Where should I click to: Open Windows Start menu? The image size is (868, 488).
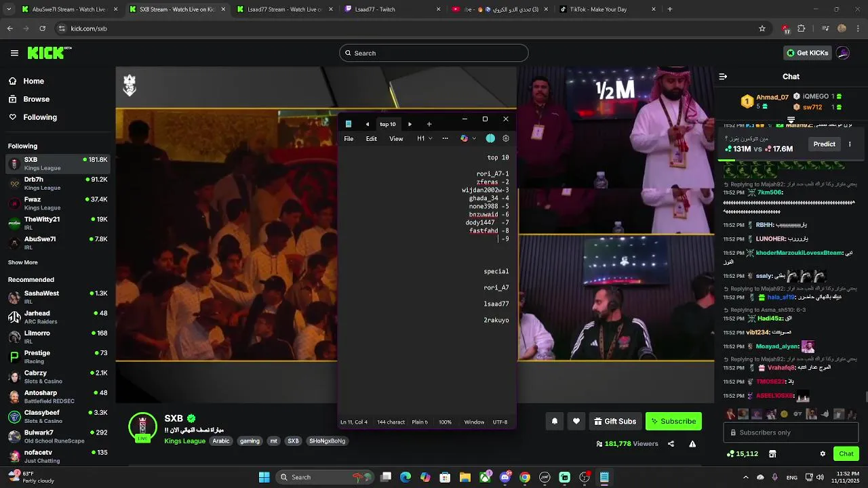pos(264,477)
